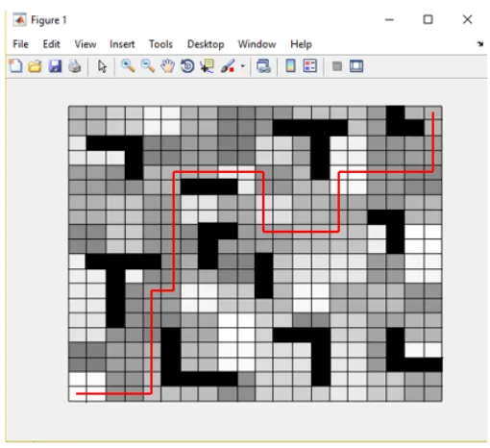Viewport: 490px width, 448px height.
Task: Open the View menu
Action: (86, 44)
